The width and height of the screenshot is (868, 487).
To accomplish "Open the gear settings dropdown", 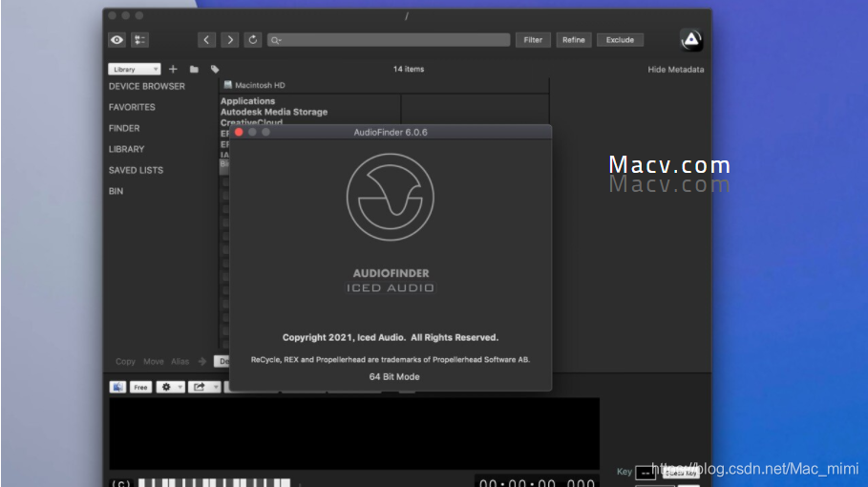I will click(x=170, y=387).
